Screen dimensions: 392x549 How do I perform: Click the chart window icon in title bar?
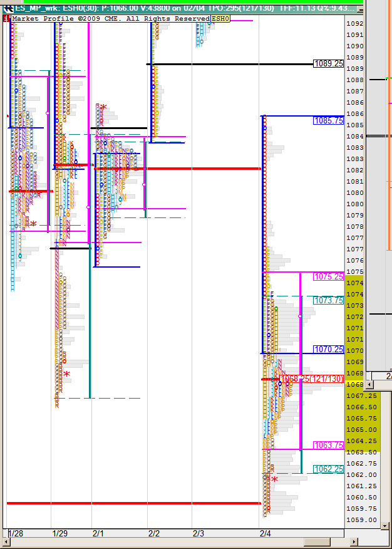[x=8, y=8]
